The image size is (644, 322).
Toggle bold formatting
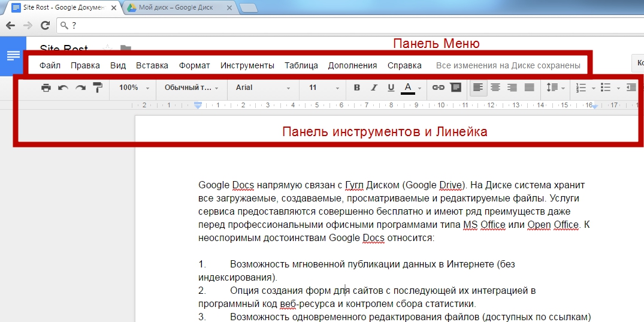357,88
